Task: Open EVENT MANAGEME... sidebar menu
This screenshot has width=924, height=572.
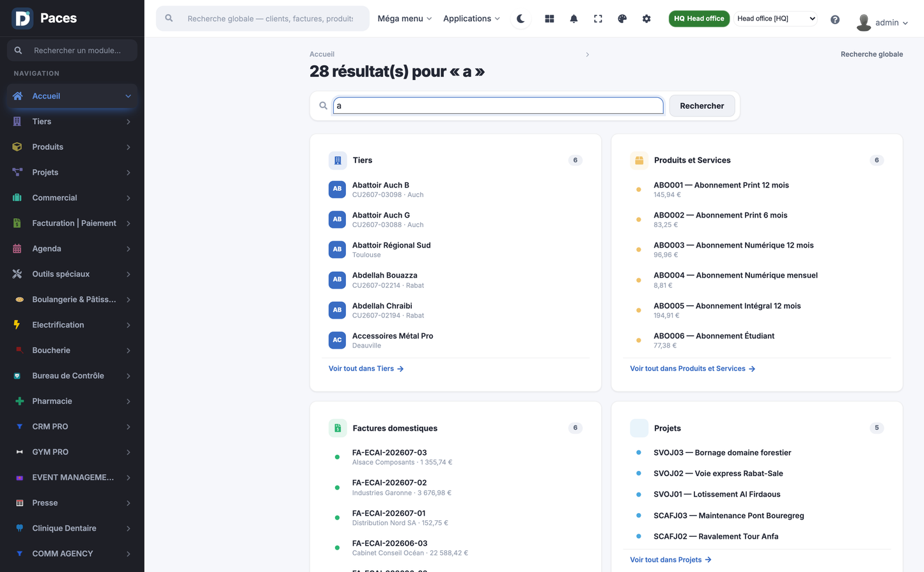Action: (72, 477)
